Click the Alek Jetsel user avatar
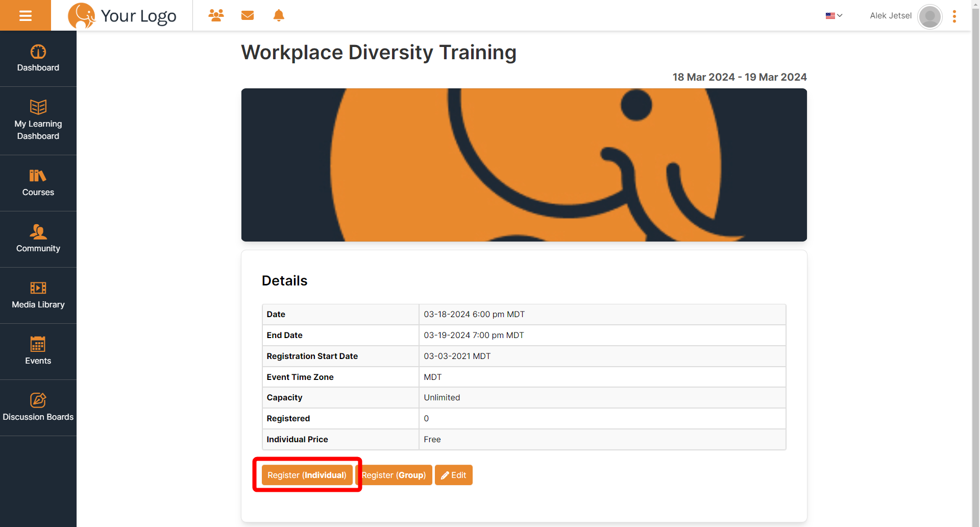Screen dimensions: 980x527 [x=929, y=16]
